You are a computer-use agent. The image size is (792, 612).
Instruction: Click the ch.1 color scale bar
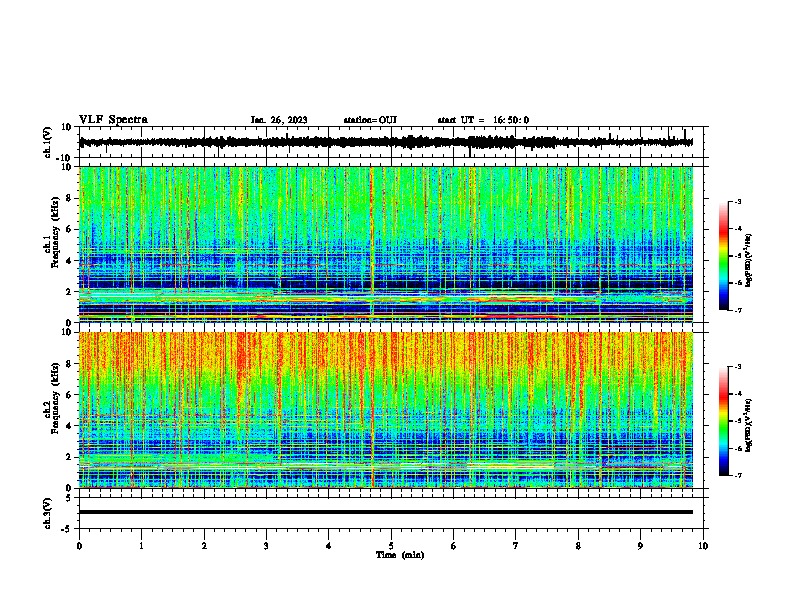click(x=723, y=256)
